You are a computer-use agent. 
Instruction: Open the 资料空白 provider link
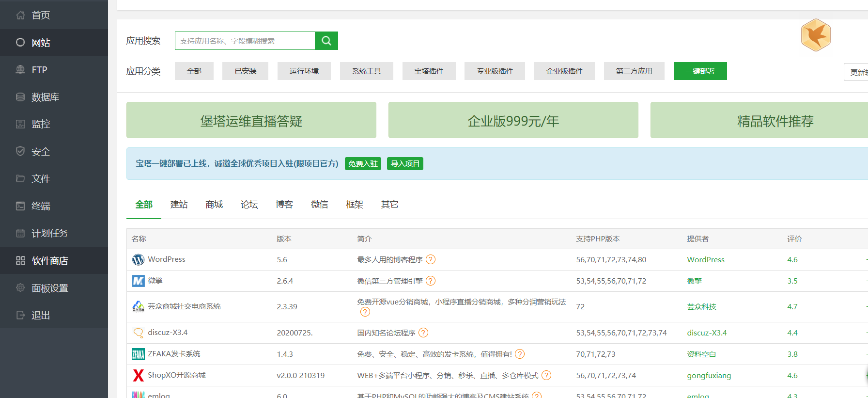701,354
